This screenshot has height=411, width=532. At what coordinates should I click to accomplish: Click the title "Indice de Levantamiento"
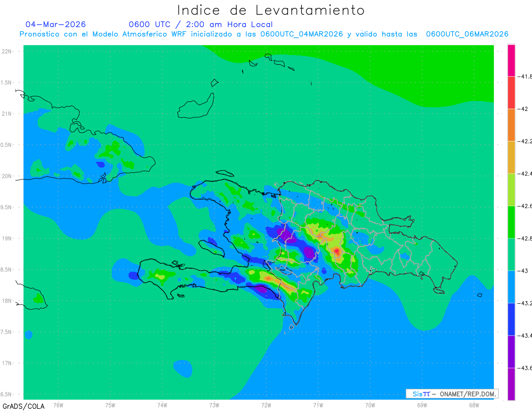[271, 10]
